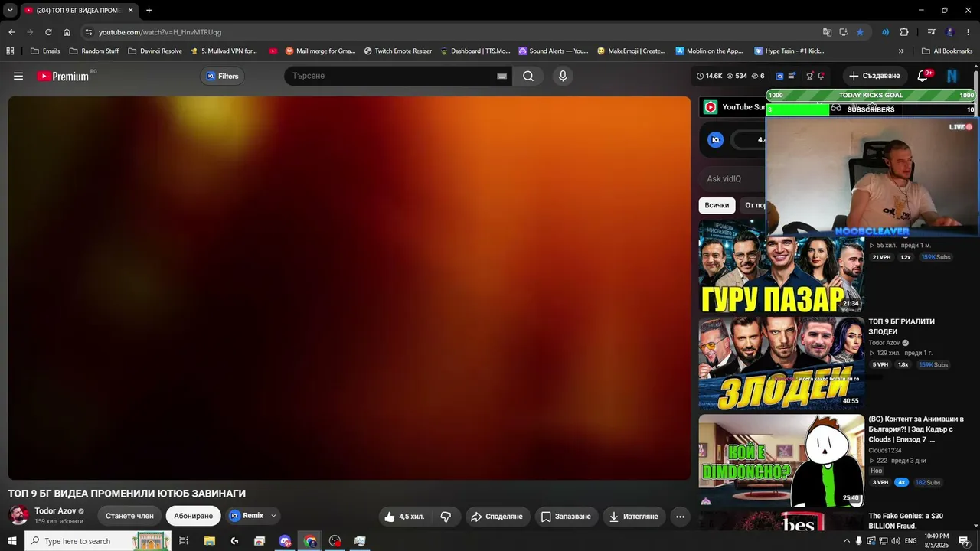
Task: Open vidIQ Filters button
Action: pyautogui.click(x=222, y=76)
